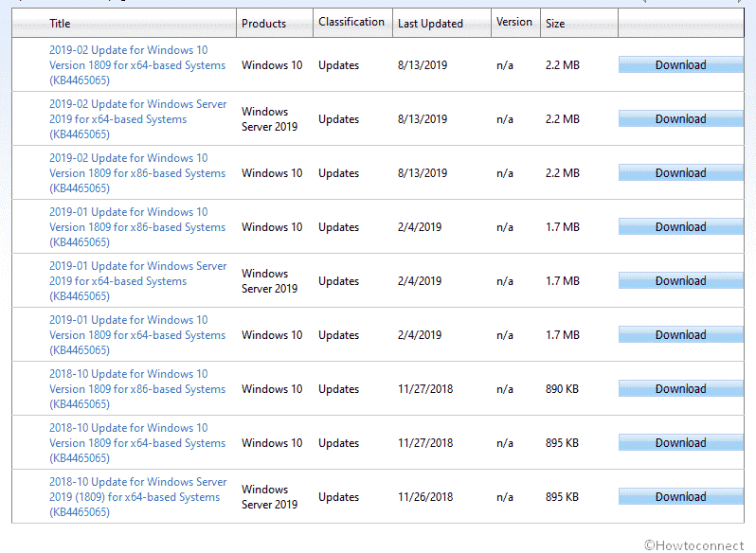Screen dimensions: 756x553
Task: Download the 2019-01 Windows 10 x86 update
Action: pos(681,227)
